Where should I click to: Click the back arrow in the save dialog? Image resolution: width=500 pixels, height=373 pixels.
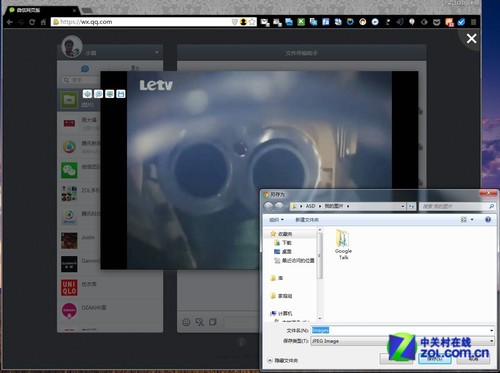click(x=268, y=206)
